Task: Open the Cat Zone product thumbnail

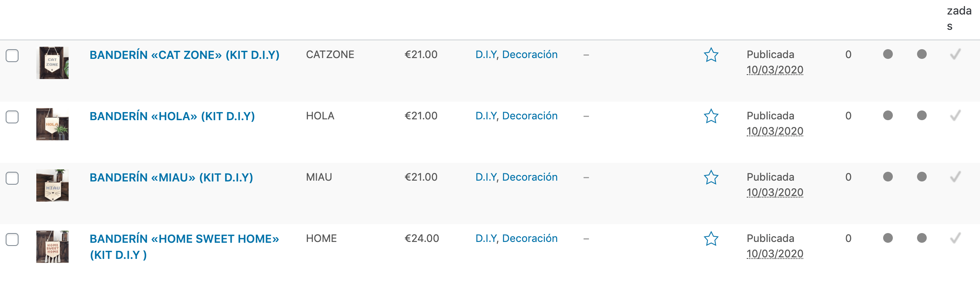Action: coord(52,63)
